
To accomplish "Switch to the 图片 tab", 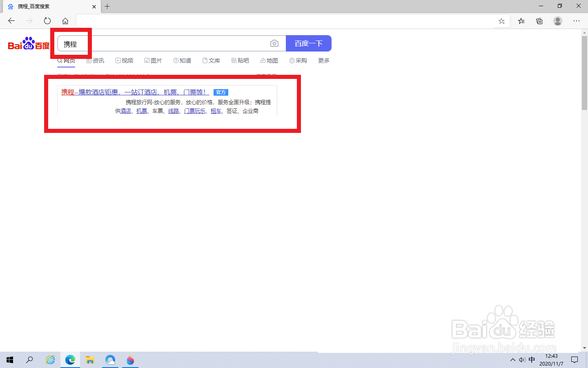I will tap(153, 61).
